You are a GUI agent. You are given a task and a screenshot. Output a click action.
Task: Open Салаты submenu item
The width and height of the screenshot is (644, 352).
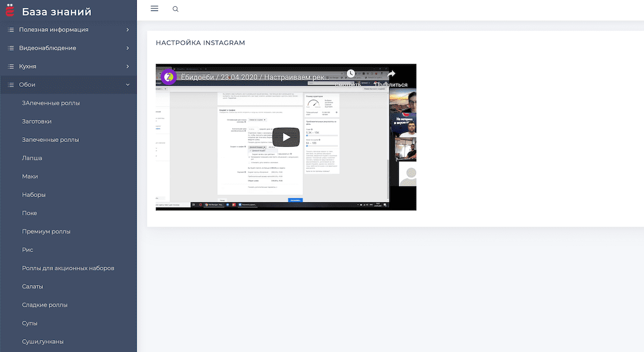[x=32, y=286]
